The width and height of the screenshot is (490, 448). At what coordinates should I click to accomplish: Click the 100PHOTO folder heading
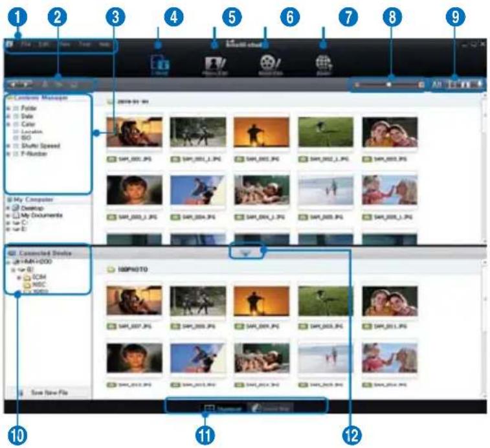133,269
